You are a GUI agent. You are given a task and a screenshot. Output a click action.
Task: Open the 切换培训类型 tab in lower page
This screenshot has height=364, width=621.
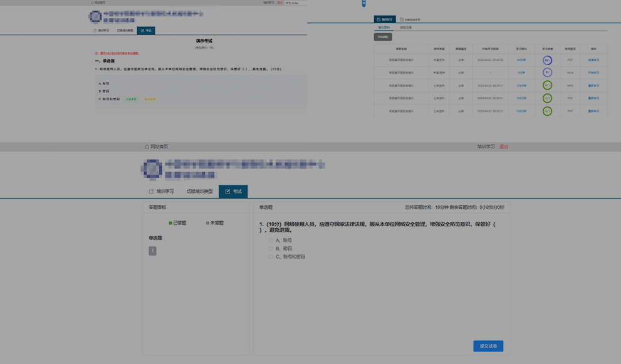tap(199, 192)
